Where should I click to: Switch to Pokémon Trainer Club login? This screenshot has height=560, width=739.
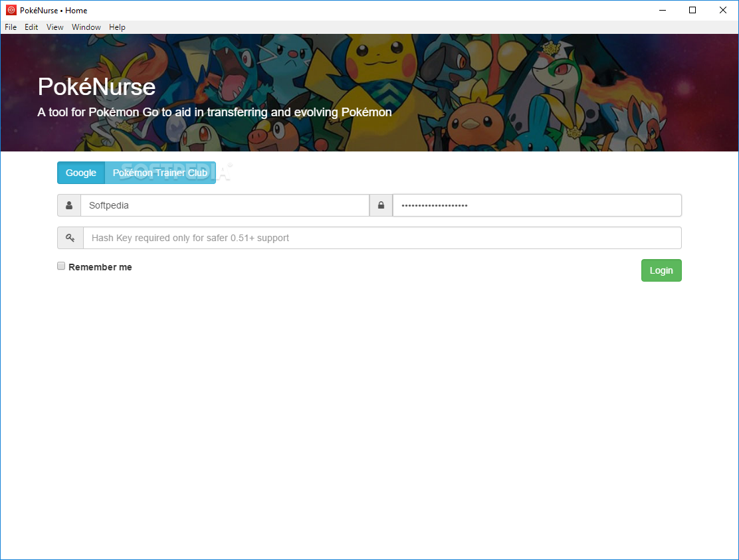click(x=159, y=173)
